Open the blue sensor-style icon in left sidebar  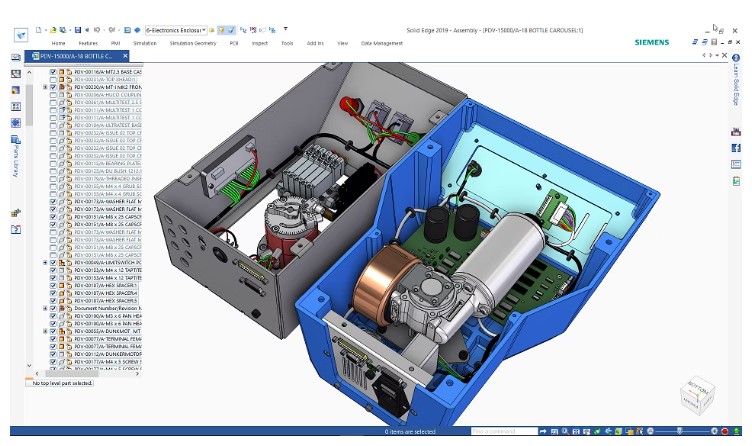16,123
